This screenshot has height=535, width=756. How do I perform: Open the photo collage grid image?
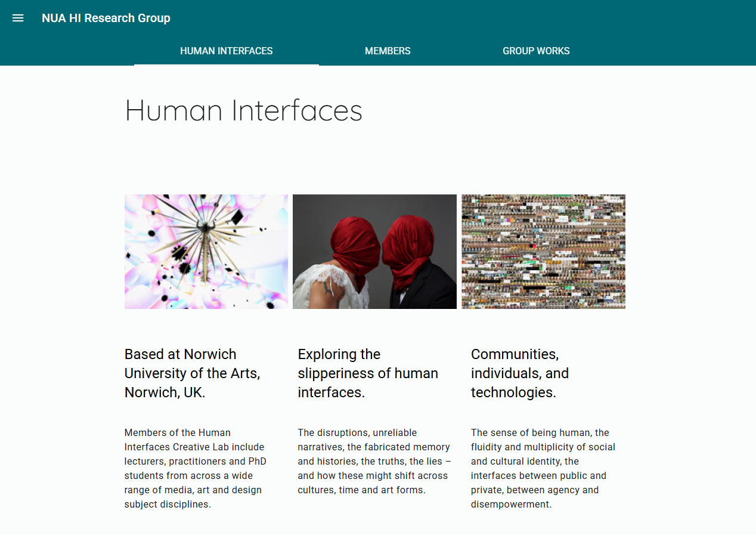click(543, 251)
